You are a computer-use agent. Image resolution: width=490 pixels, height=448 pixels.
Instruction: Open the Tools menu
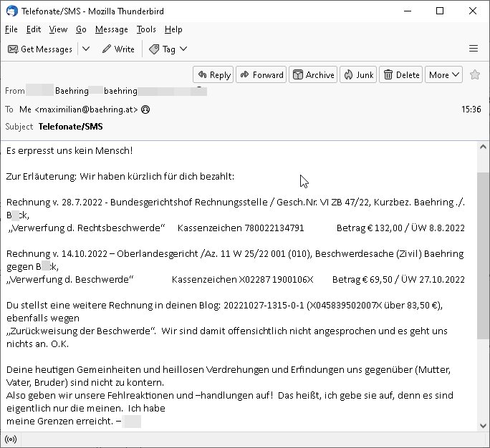146,29
